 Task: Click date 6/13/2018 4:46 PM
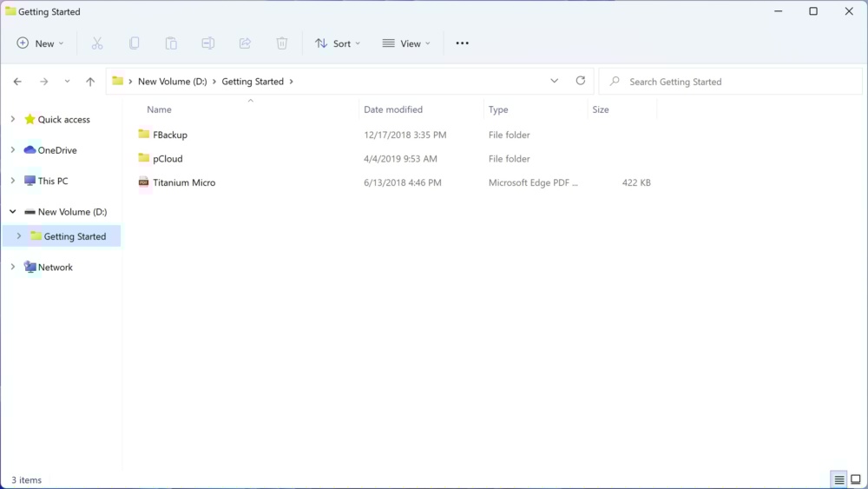pyautogui.click(x=403, y=182)
